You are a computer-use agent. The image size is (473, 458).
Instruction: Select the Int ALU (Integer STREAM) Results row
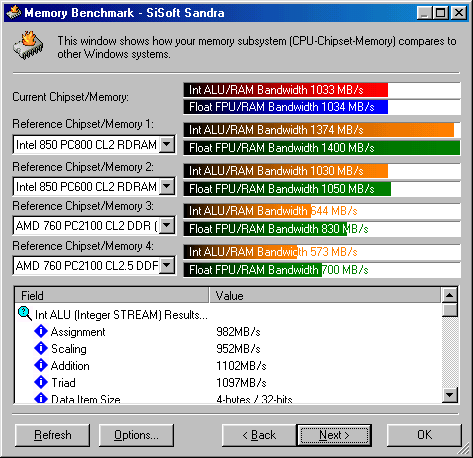point(121,314)
